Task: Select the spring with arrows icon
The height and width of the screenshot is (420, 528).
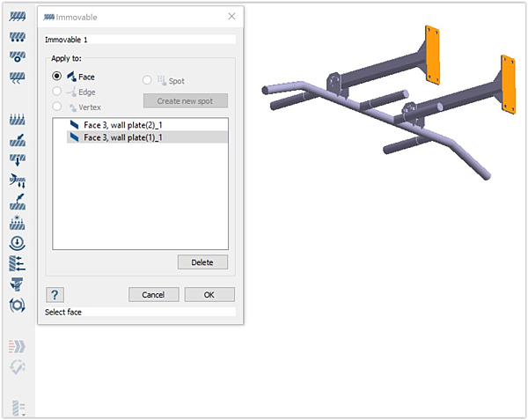Action: (18, 264)
